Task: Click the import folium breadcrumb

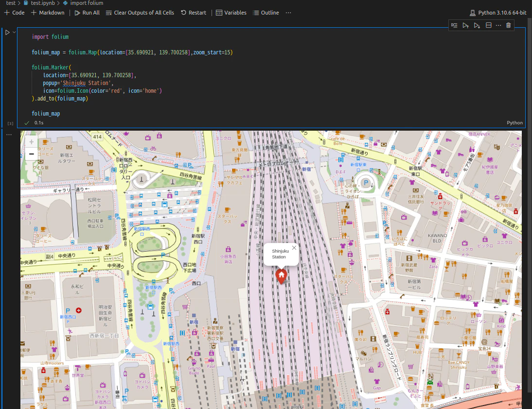Action: [x=83, y=3]
